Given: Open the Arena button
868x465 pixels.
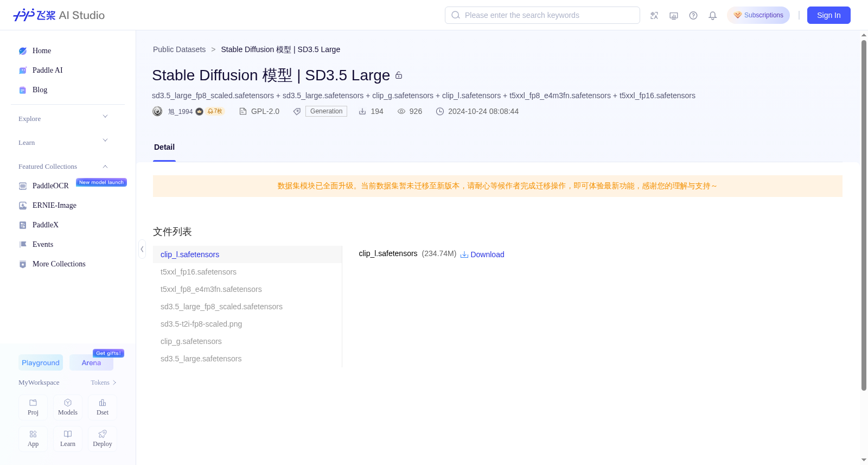Looking at the screenshot, I should pyautogui.click(x=91, y=362).
